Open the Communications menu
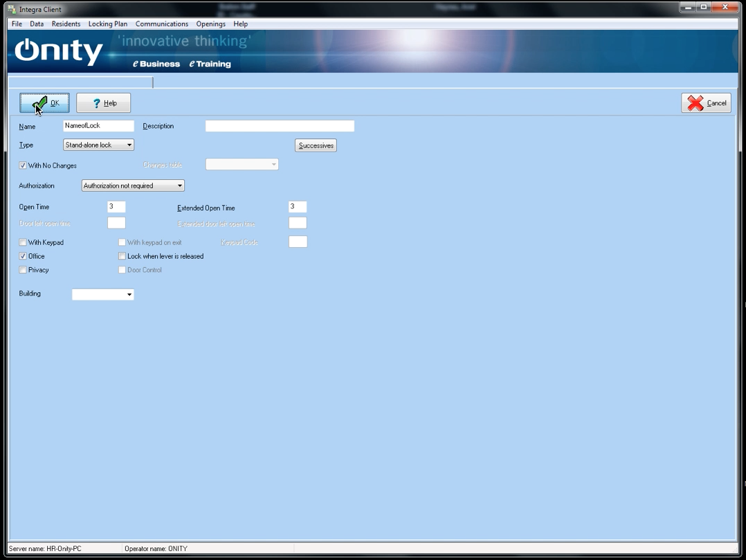The height and width of the screenshot is (560, 746). coord(162,24)
